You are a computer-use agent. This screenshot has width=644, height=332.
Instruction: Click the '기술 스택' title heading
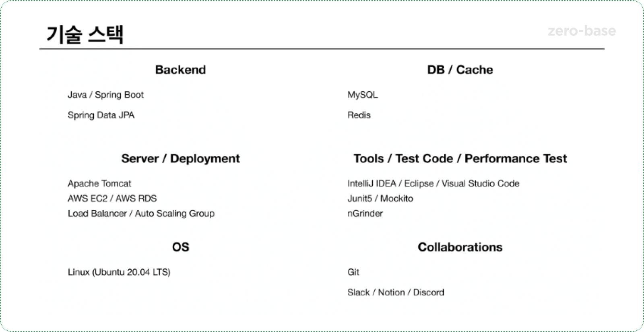point(85,34)
